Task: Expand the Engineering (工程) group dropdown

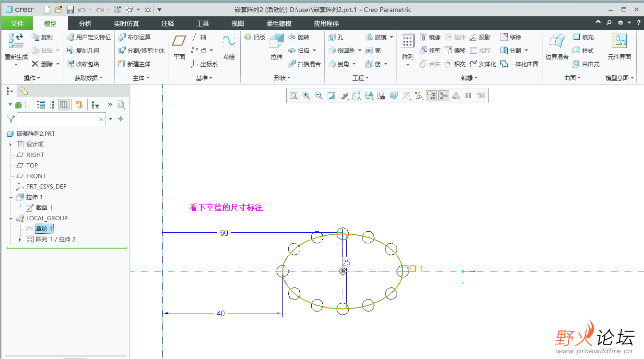Action: pyautogui.click(x=361, y=78)
